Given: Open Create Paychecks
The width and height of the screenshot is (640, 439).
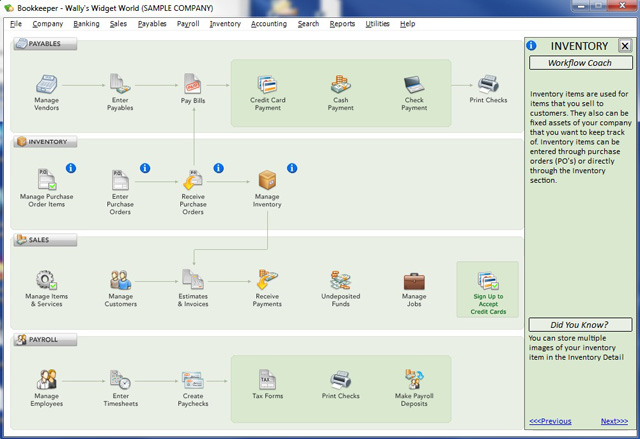Looking at the screenshot, I should click(x=193, y=381).
